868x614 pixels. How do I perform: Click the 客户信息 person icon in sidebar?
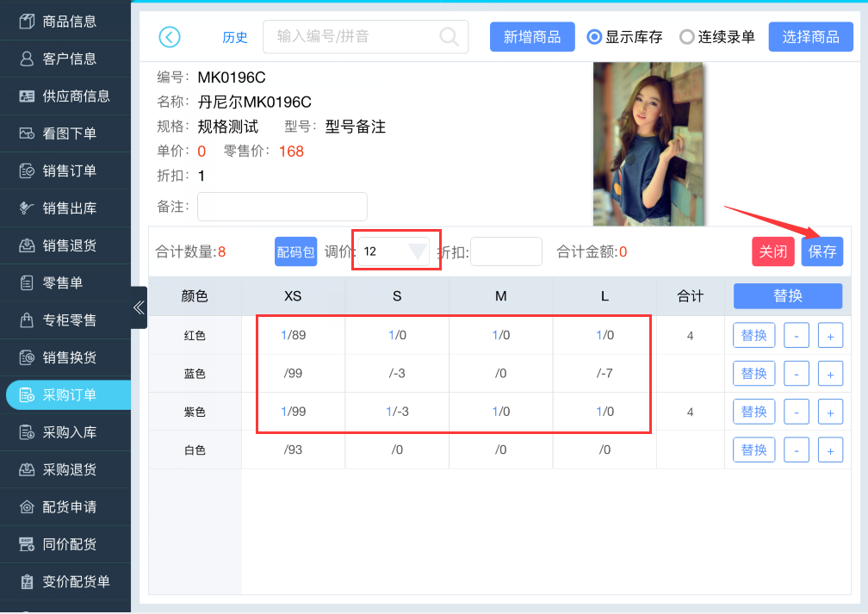coord(27,59)
